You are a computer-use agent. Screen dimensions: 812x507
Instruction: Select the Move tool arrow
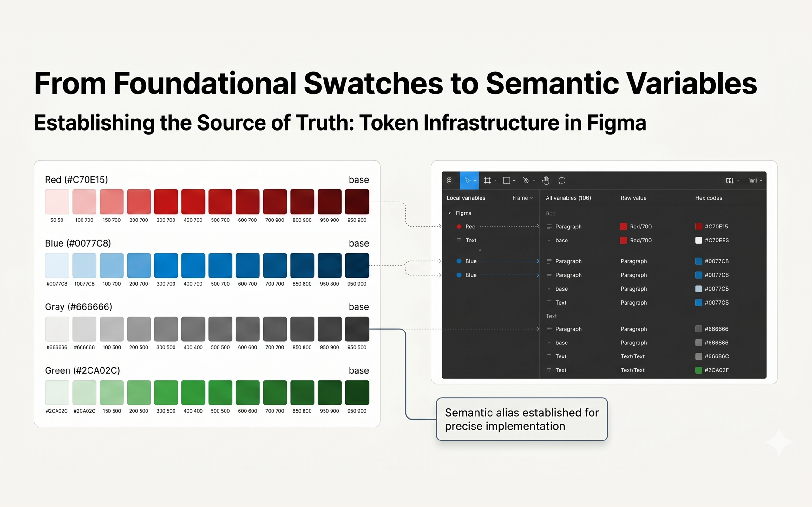[x=468, y=181]
